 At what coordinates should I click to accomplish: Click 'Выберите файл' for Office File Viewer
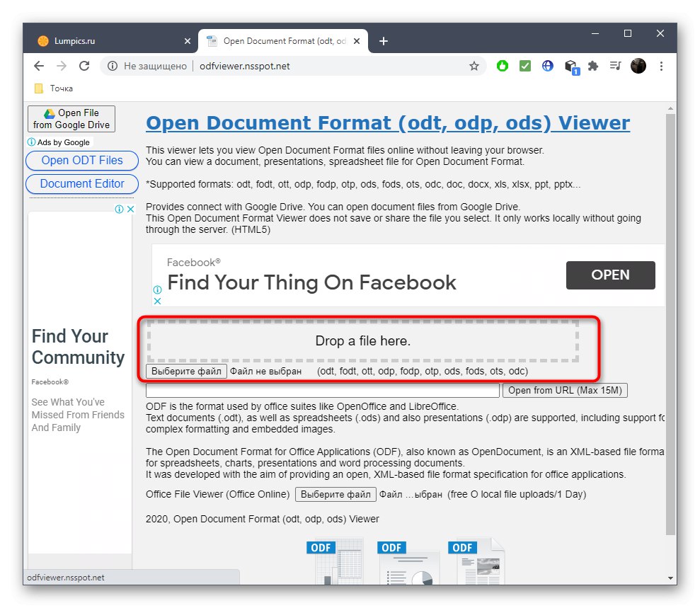pos(335,494)
